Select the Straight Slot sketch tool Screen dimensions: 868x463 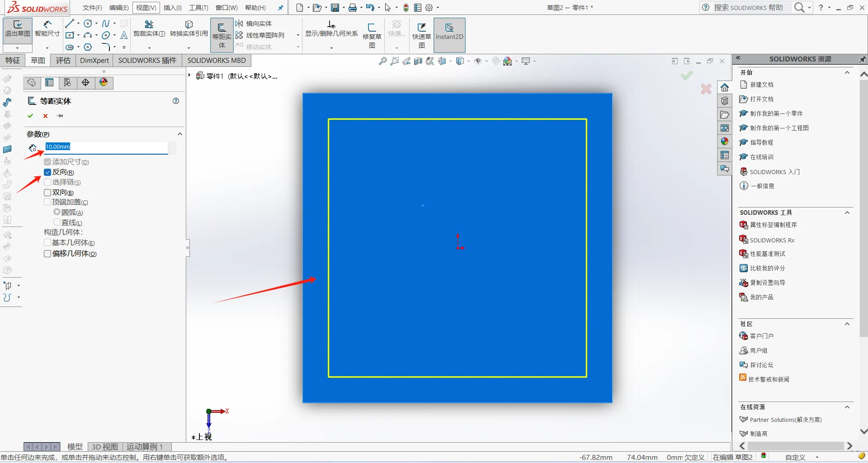click(x=70, y=47)
